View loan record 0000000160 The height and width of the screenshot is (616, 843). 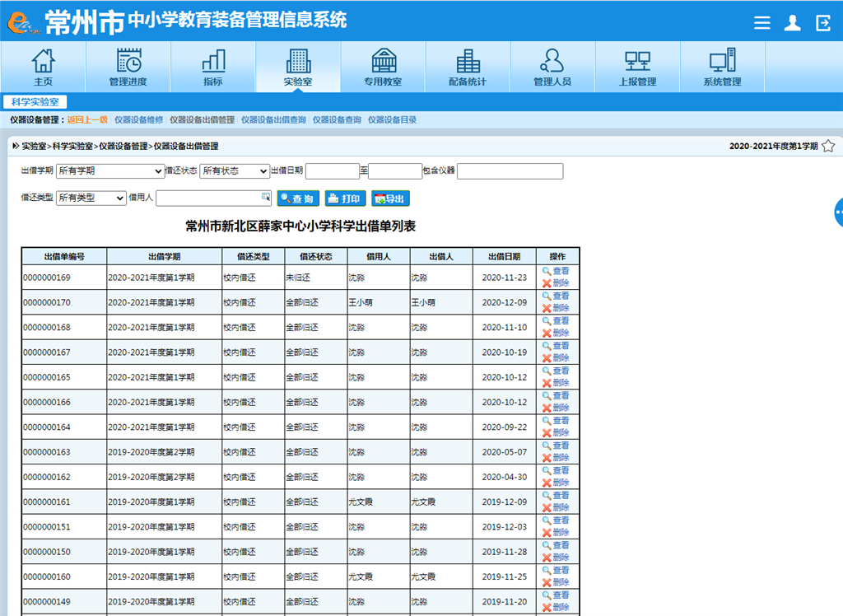coord(556,570)
